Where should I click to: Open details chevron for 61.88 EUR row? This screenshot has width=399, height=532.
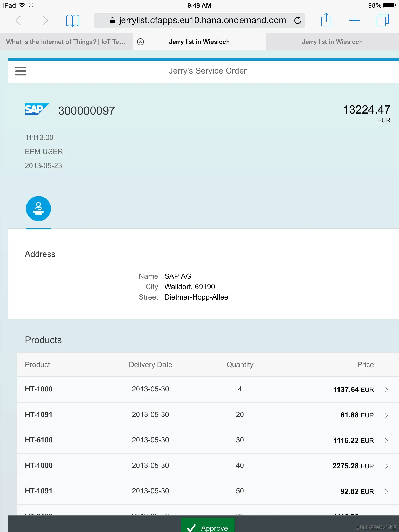(x=387, y=415)
